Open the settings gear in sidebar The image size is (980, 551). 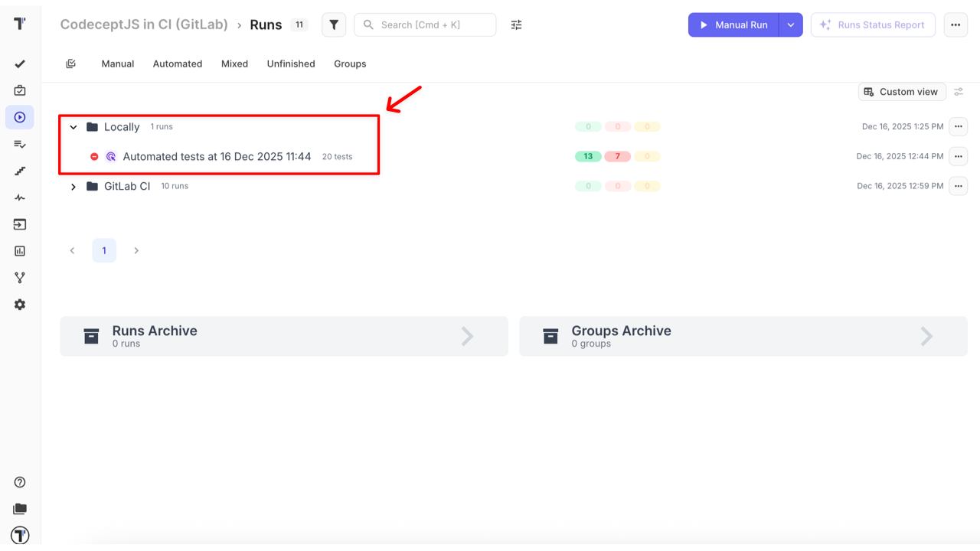20,305
